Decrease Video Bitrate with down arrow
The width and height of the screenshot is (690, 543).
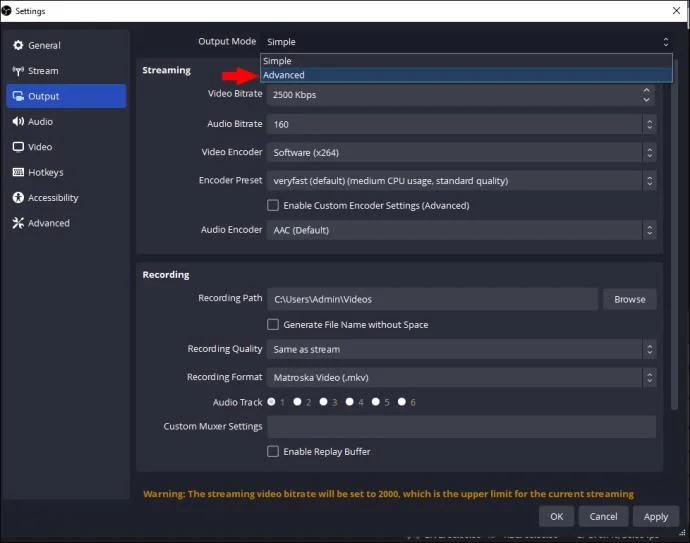(646, 100)
